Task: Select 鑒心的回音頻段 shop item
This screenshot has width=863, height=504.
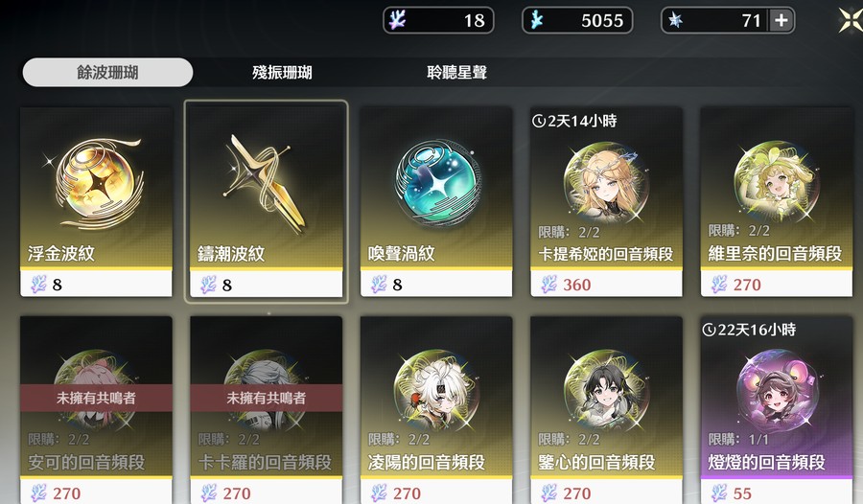Action: pos(606,410)
